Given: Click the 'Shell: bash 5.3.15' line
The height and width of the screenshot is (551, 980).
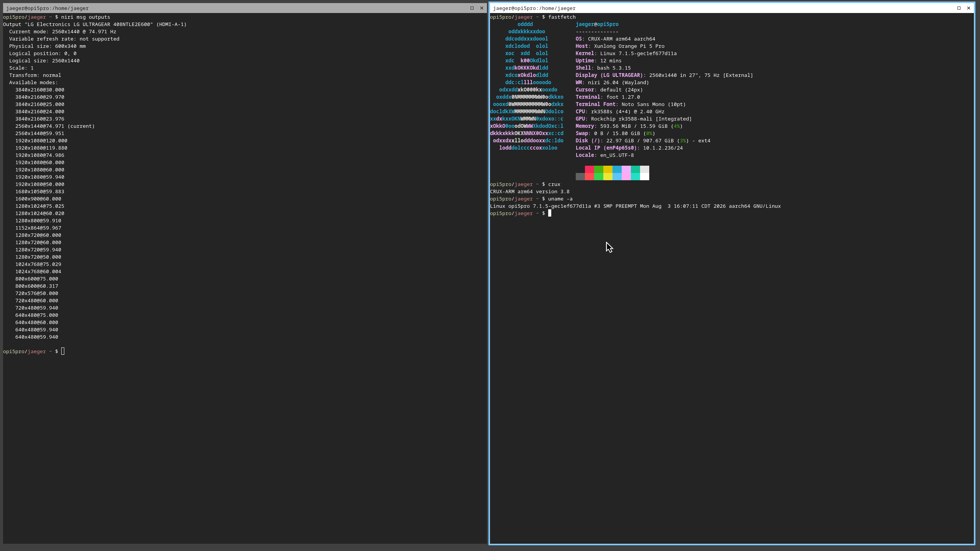Looking at the screenshot, I should point(603,68).
